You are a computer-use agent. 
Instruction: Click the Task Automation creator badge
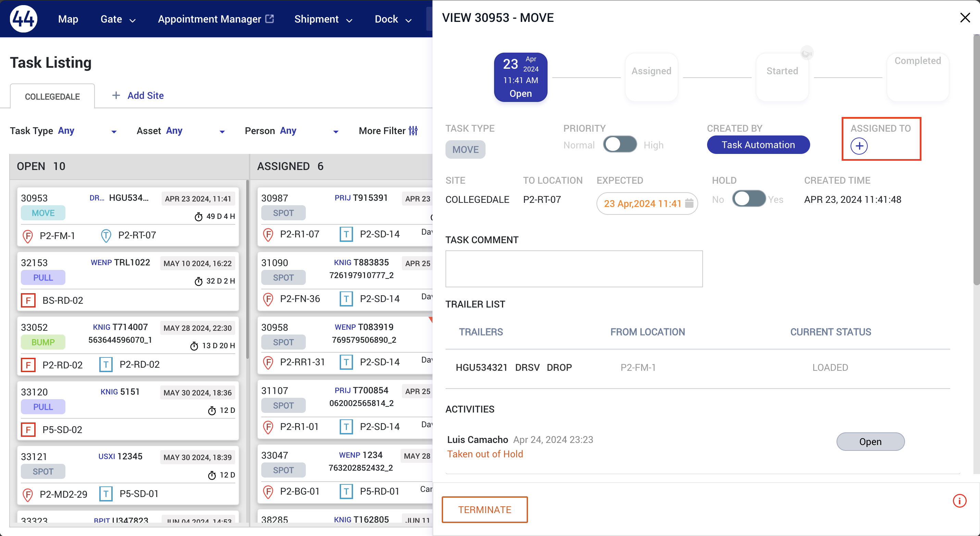pyautogui.click(x=758, y=145)
